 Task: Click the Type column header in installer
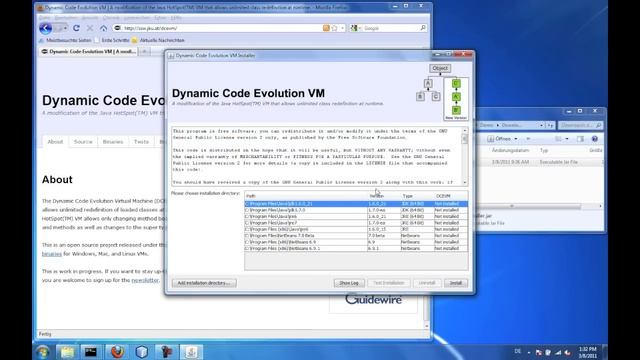416,196
